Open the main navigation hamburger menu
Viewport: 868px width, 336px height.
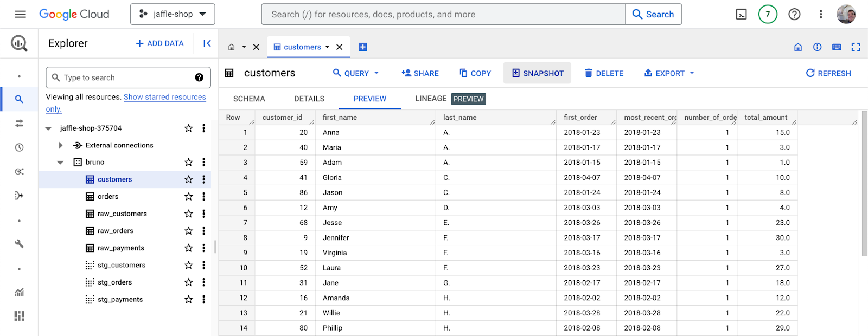pyautogui.click(x=21, y=14)
